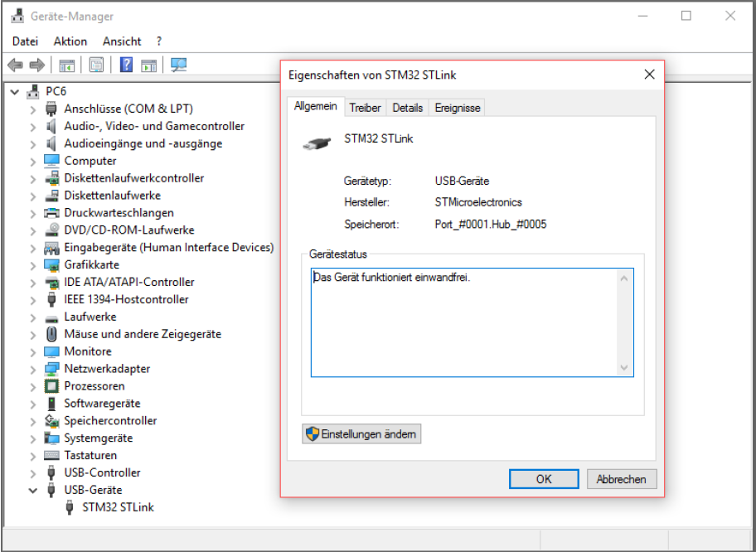Click the Back arrow toolbar icon
756x552 pixels.
coord(16,65)
